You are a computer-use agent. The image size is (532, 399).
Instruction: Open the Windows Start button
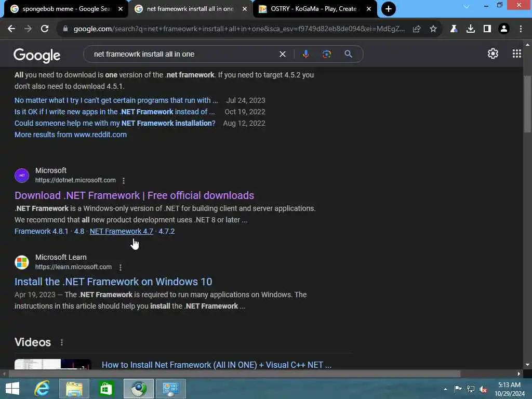pos(12,389)
